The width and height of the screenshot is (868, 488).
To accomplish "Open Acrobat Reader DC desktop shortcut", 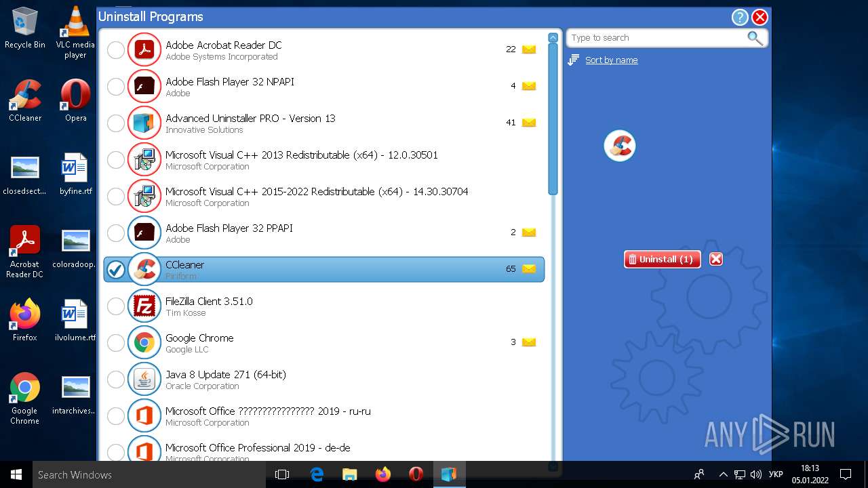I will pos(25,251).
